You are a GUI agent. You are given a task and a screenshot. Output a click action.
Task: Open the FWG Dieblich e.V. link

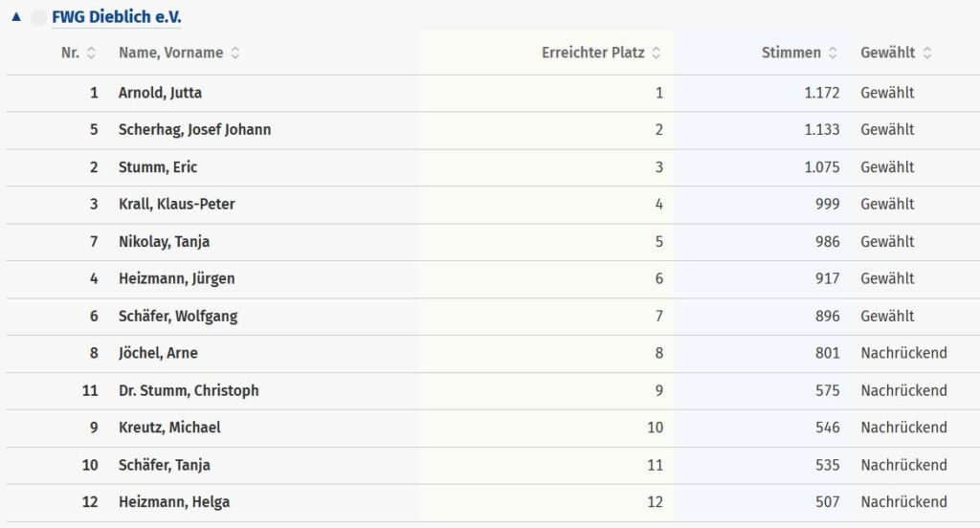[x=116, y=17]
